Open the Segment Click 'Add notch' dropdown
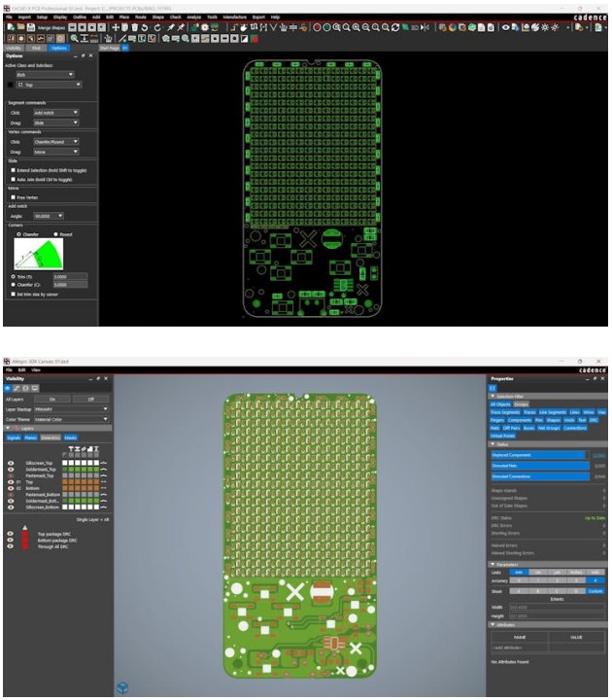The image size is (612, 700). 56,113
